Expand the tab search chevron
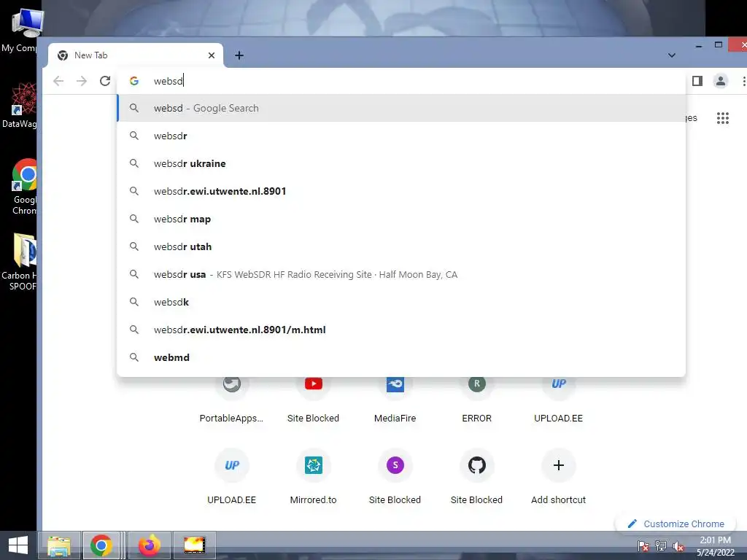This screenshot has height=560, width=747. [x=672, y=55]
